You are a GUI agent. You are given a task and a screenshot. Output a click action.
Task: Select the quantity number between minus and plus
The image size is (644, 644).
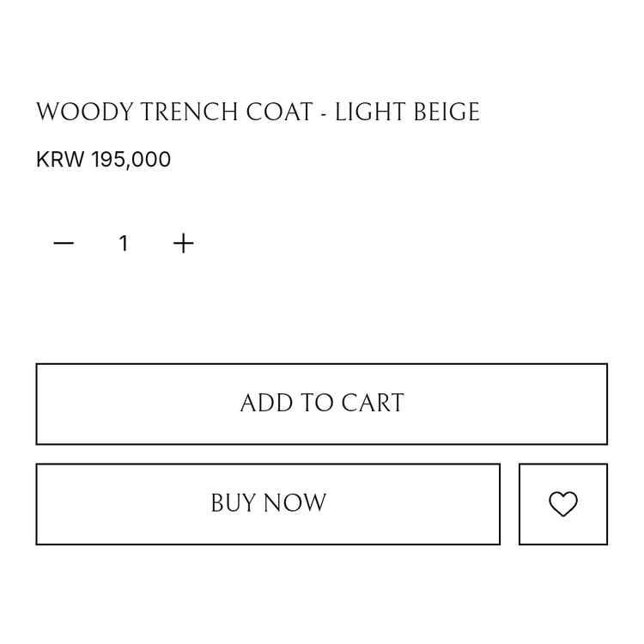pos(124,244)
